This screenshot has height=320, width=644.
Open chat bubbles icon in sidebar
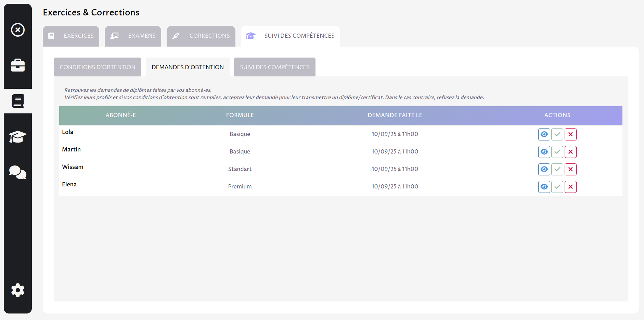pos(18,172)
